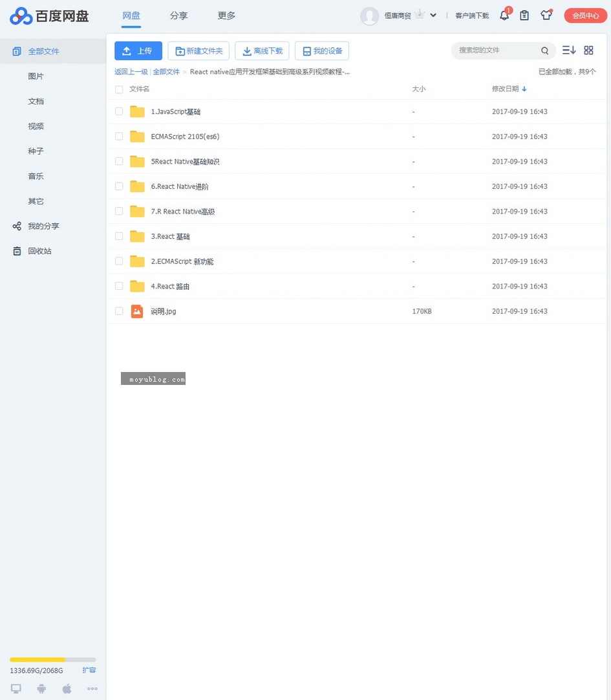The width and height of the screenshot is (611, 700).
Task: Click the PC client download icon
Action: (16, 688)
